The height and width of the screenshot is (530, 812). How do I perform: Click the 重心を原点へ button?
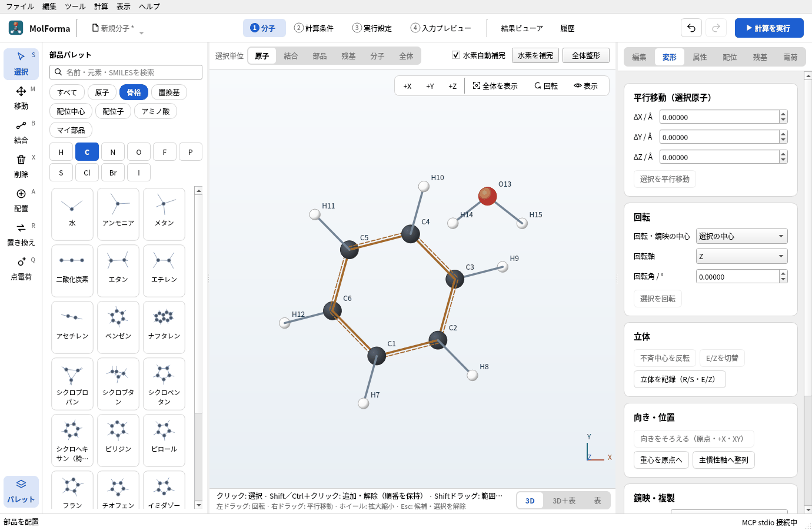tap(661, 460)
